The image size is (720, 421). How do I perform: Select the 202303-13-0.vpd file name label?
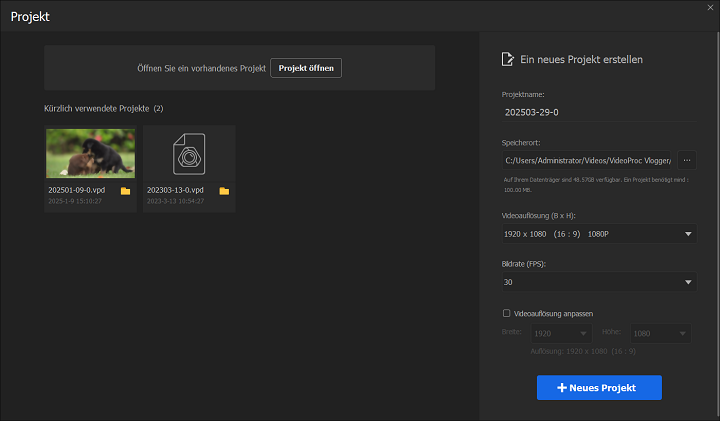[175, 190]
